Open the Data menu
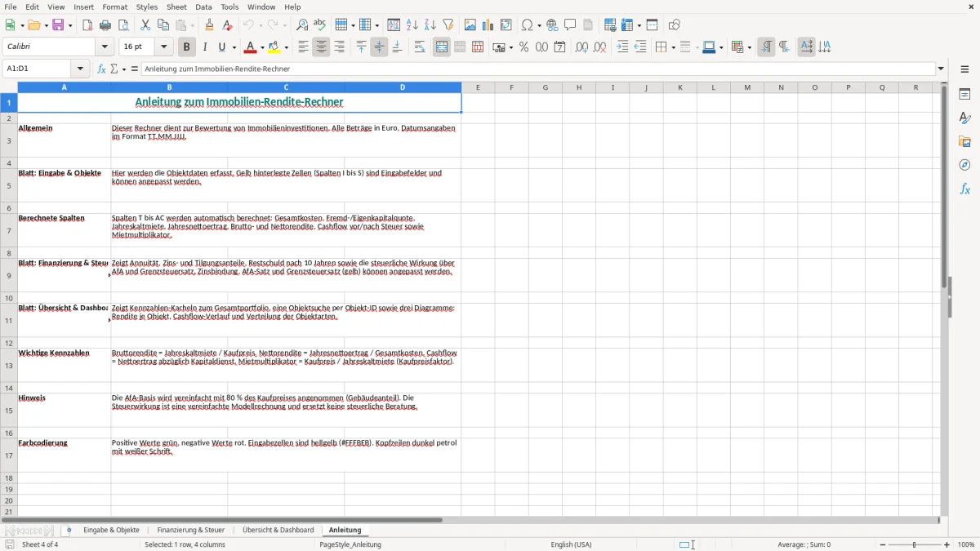Image resolution: width=980 pixels, height=551 pixels. (x=203, y=7)
